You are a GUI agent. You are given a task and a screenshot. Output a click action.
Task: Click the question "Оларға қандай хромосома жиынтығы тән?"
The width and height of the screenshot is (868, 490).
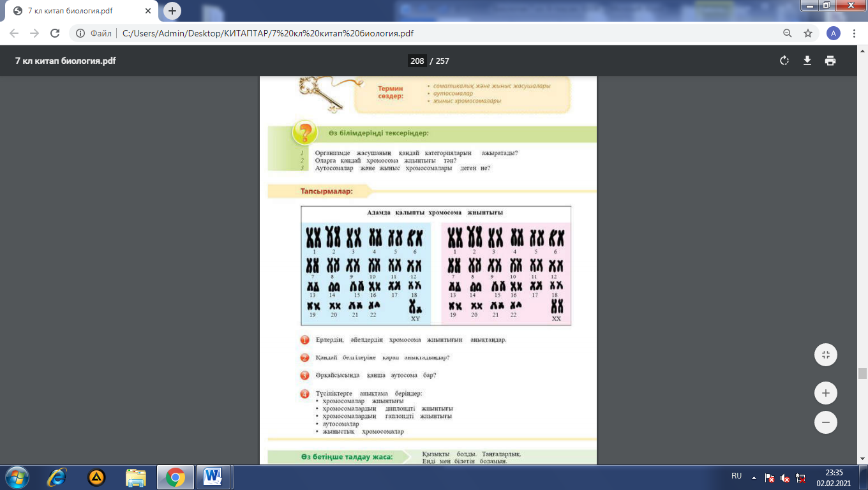click(x=385, y=161)
